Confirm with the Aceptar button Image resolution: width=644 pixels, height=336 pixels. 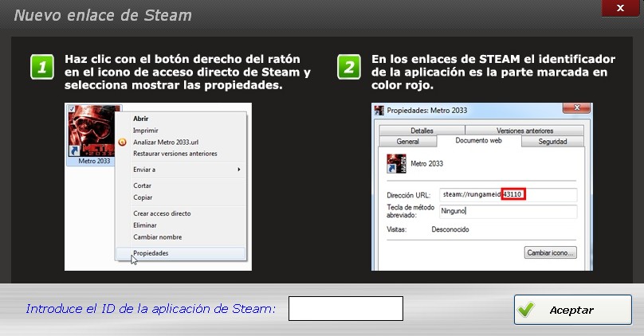pyautogui.click(x=572, y=310)
